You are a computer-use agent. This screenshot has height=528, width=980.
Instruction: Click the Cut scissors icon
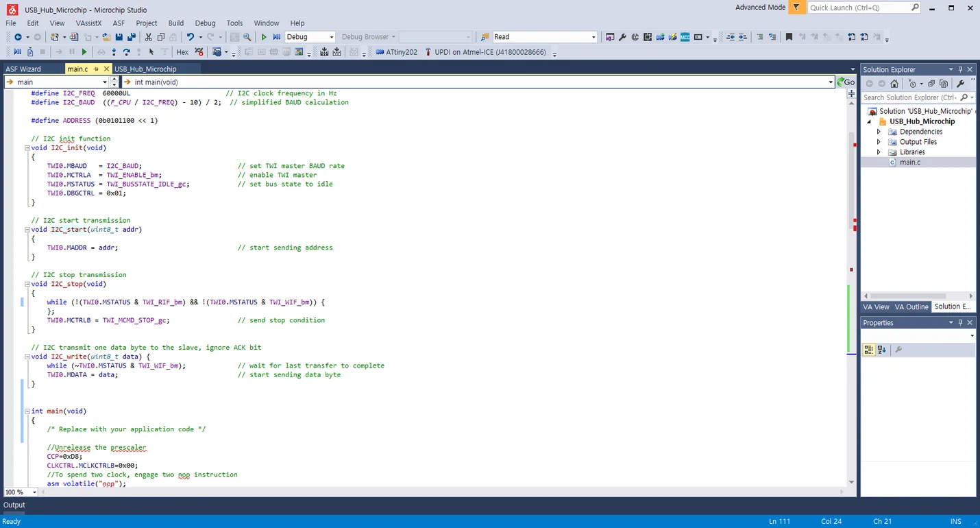point(148,37)
